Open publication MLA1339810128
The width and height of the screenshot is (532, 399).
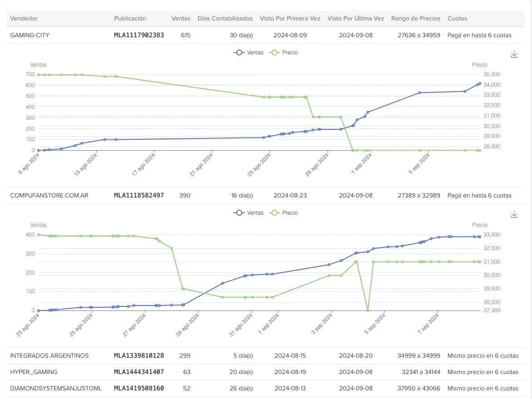point(139,355)
